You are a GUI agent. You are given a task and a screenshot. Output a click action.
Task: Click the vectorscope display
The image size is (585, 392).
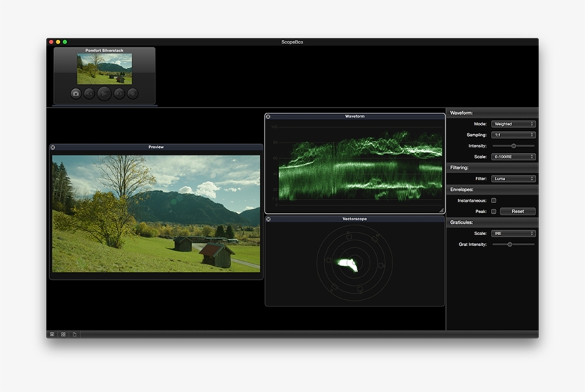click(355, 264)
